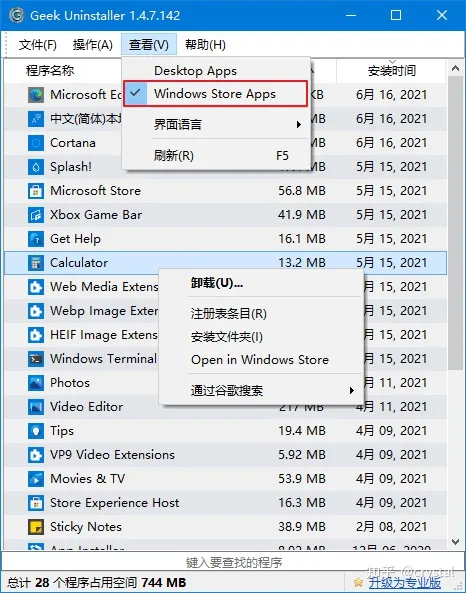Choose 卸载(U)... from context menu

tap(217, 283)
